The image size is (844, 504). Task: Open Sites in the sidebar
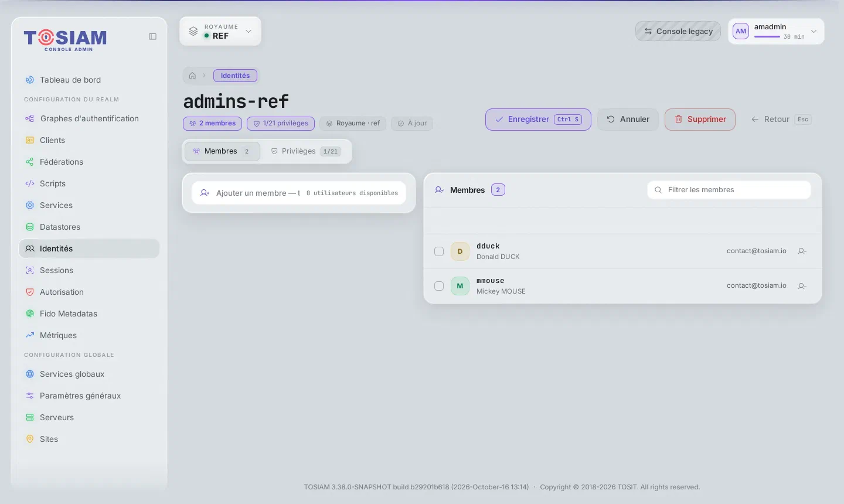click(89, 439)
